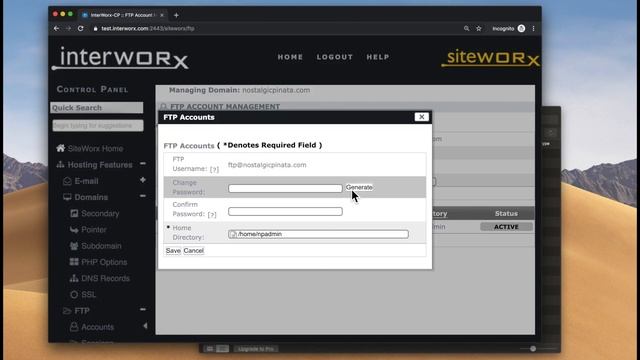Viewport: 640px width, 360px height.
Task: Click Upgrade to Pro in background window
Action: pos(256,349)
